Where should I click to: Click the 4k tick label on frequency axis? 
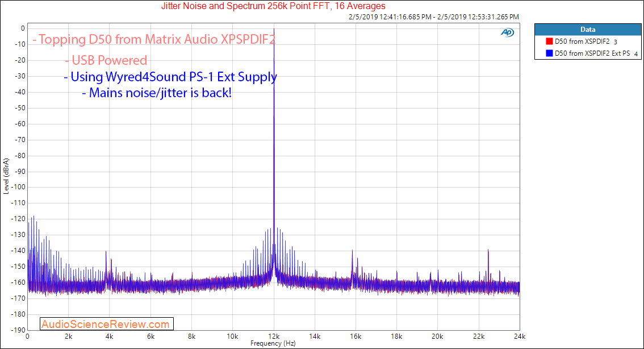(x=109, y=336)
